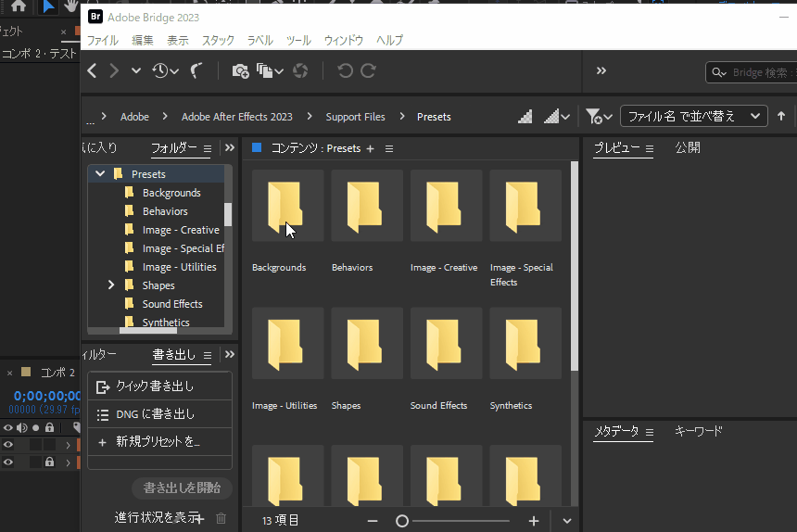
Task: Click the Presets breadcrumb
Action: (434, 117)
